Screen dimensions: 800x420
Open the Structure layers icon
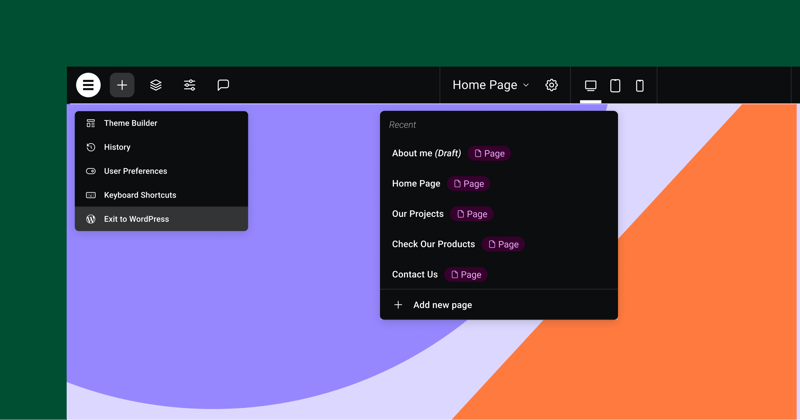click(x=156, y=85)
